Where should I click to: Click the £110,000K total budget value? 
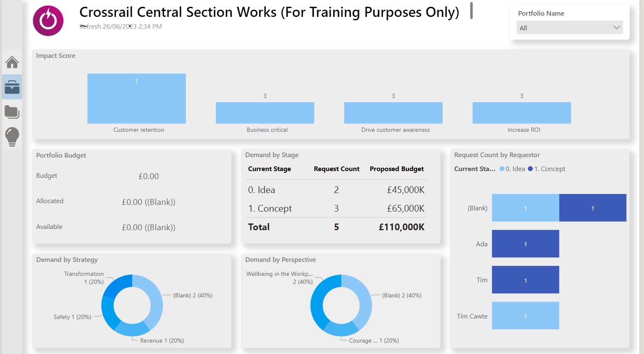[402, 227]
